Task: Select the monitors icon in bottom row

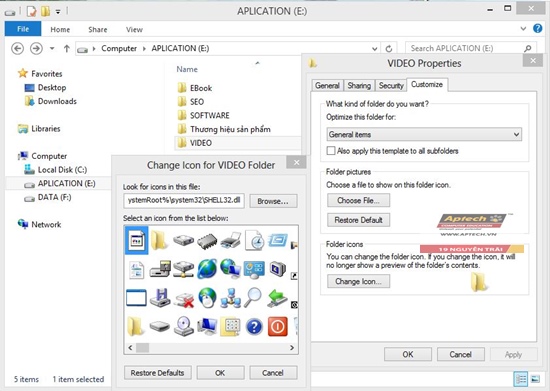Action: [x=207, y=326]
